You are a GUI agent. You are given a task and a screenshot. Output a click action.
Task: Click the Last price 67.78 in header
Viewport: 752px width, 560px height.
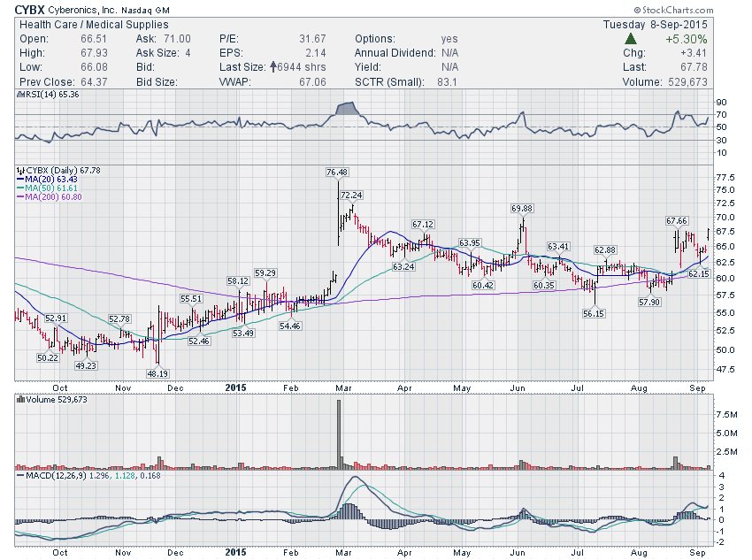pos(694,67)
